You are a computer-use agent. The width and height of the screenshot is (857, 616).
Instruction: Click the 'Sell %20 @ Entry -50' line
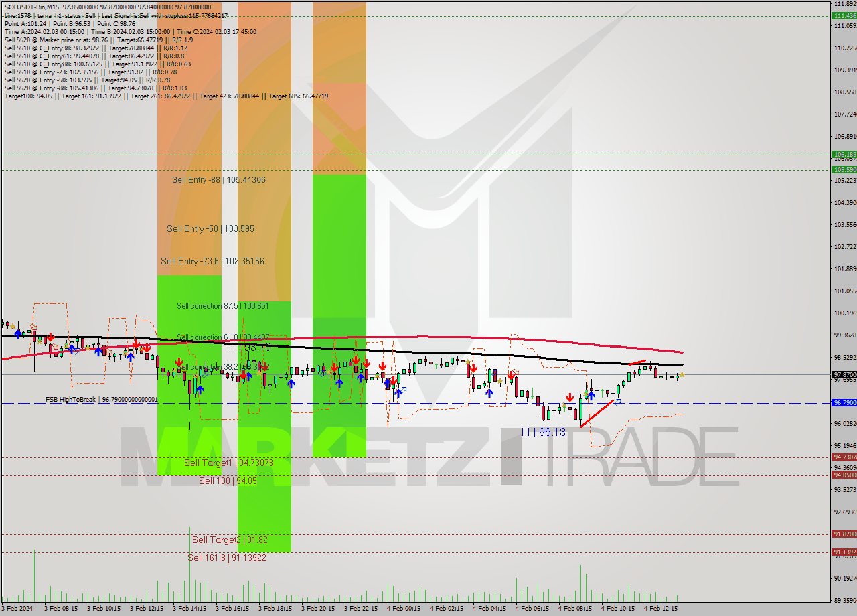pyautogui.click(x=86, y=80)
